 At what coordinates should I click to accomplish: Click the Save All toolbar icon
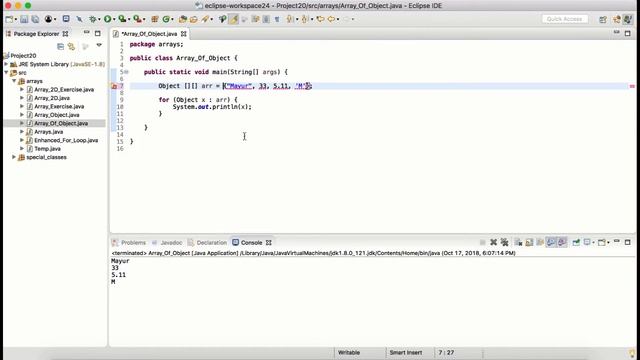tap(35, 19)
